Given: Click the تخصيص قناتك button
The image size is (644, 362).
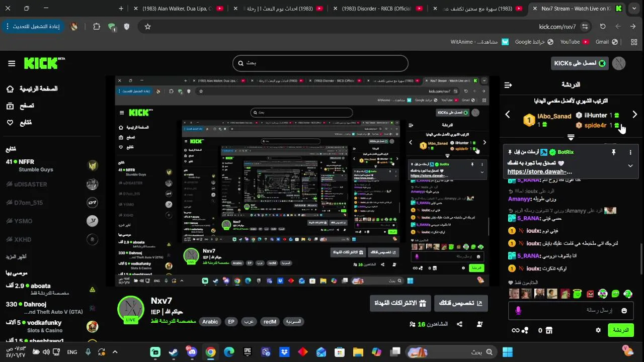Looking at the screenshot, I should [x=461, y=303].
